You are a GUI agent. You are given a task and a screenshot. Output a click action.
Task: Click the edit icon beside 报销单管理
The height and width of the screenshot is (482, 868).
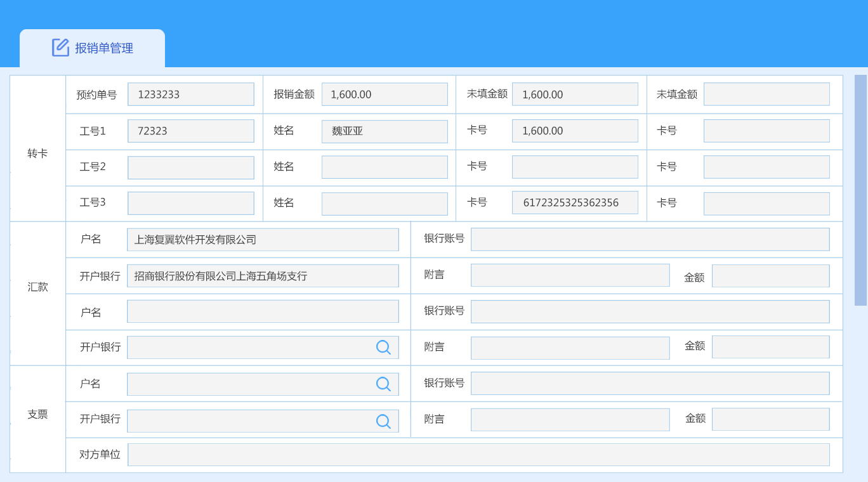point(60,48)
